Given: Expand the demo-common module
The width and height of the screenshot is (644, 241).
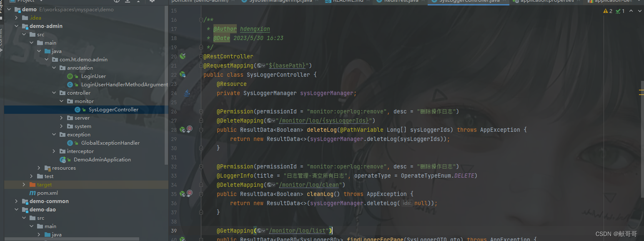Looking at the screenshot, I should tap(17, 201).
